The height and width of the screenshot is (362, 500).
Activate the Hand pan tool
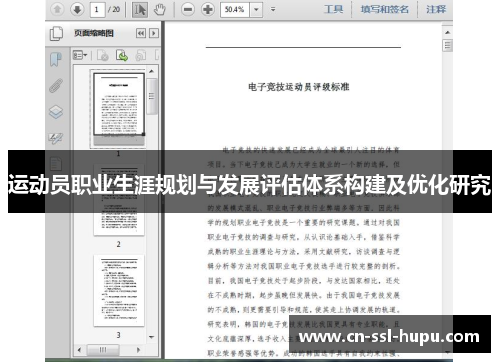click(160, 10)
